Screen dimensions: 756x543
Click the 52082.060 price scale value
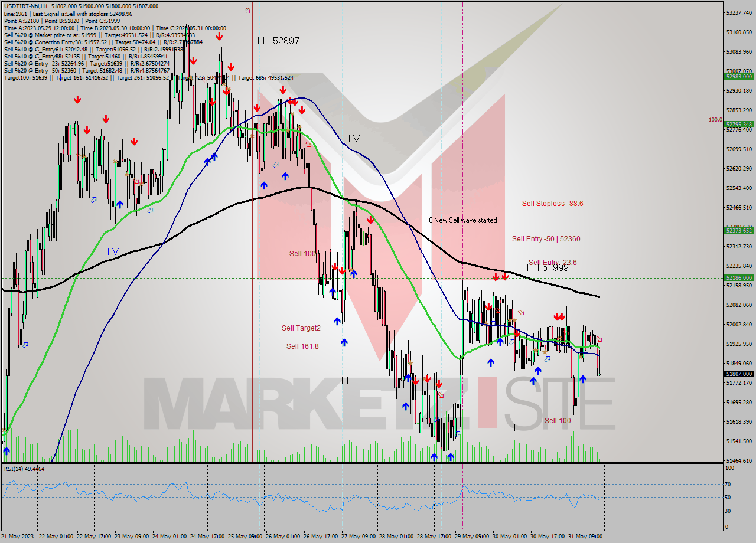click(x=739, y=305)
